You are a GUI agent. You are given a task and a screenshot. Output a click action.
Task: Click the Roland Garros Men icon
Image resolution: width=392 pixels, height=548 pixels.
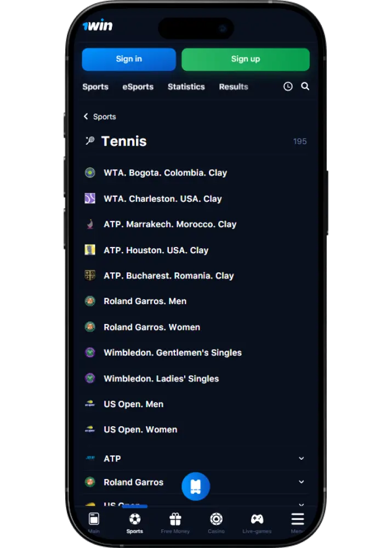[x=90, y=301]
